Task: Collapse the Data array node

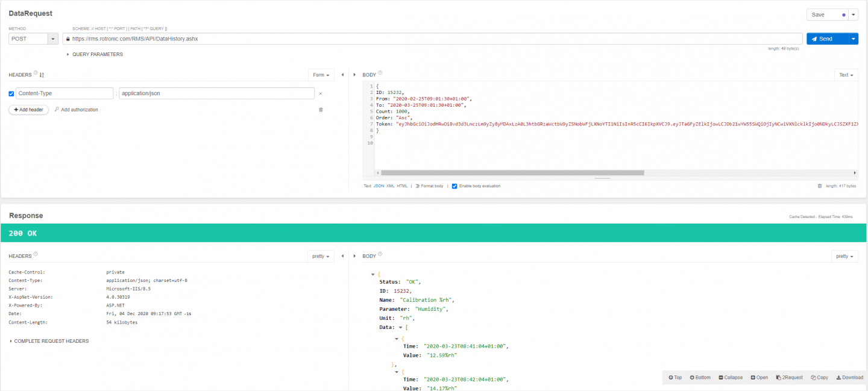Action: (401, 327)
